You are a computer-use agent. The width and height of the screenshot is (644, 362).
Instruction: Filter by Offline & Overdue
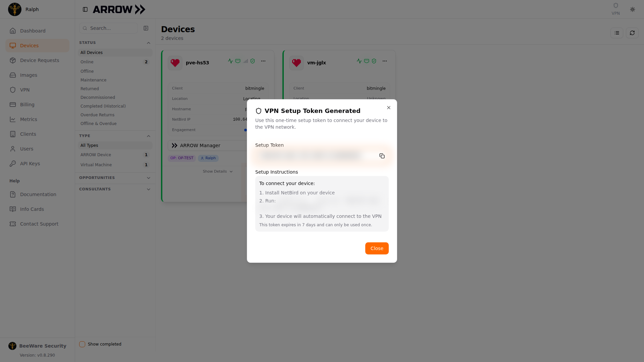115,124
